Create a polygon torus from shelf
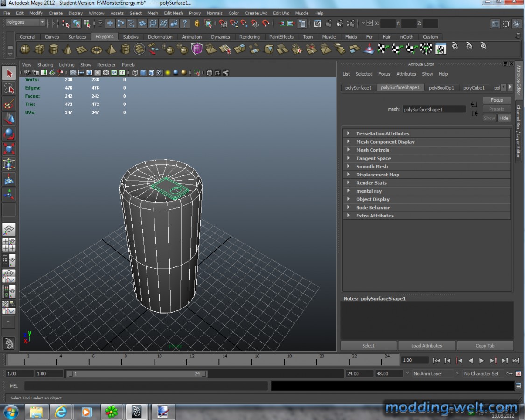525x420 pixels. tap(97, 49)
